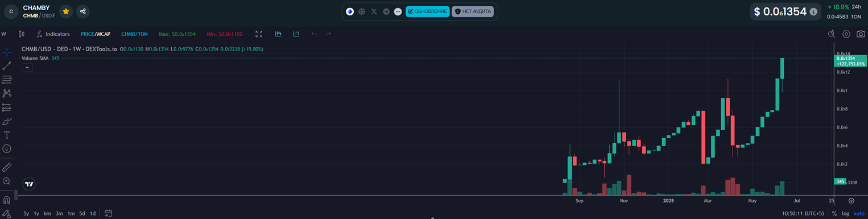Click the price axis settings gear icon

pyautogui.click(x=852, y=200)
